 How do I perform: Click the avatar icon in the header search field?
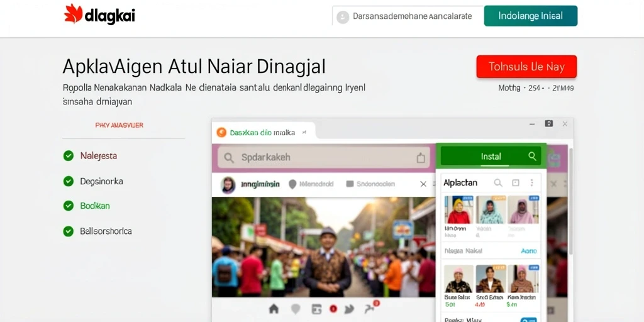pyautogui.click(x=342, y=17)
